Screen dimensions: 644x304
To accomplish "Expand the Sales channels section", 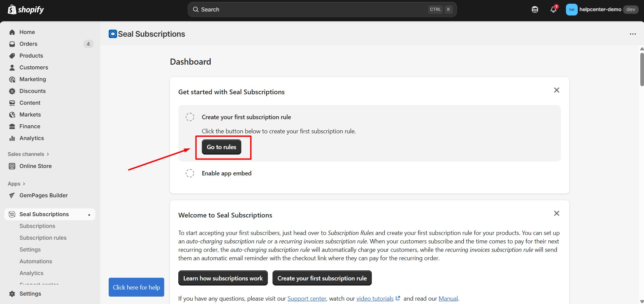I will point(29,154).
